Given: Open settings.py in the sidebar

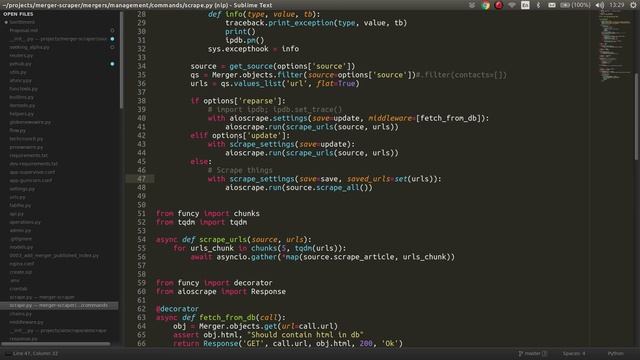Looking at the screenshot, I should tap(22, 189).
